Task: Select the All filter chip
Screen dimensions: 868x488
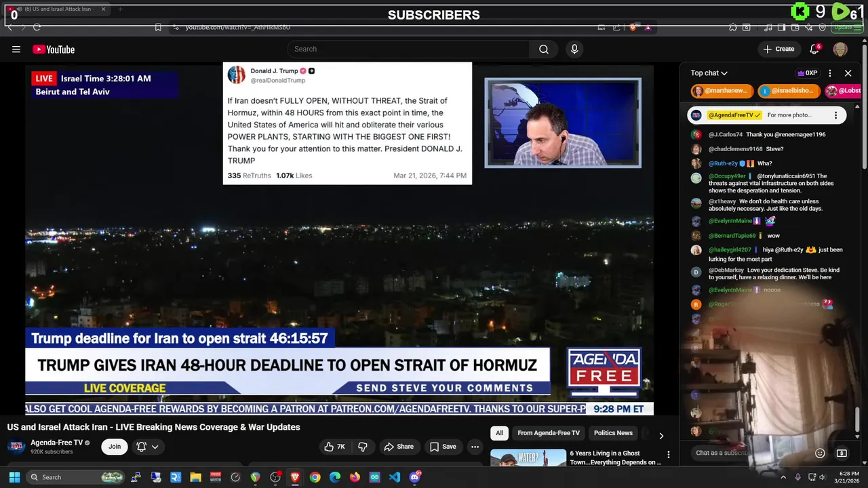Action: click(x=500, y=433)
